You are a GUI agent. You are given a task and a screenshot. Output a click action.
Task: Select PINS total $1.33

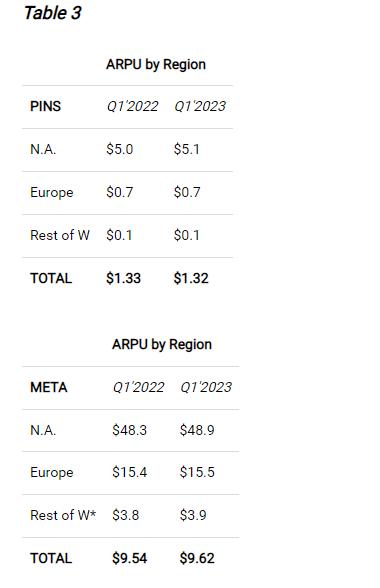tap(123, 278)
